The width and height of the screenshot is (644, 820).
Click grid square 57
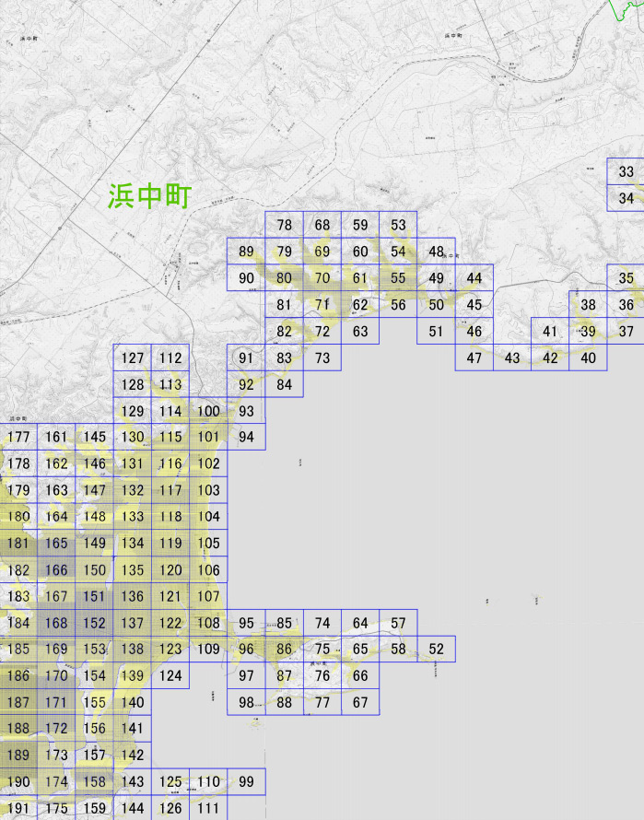click(398, 623)
